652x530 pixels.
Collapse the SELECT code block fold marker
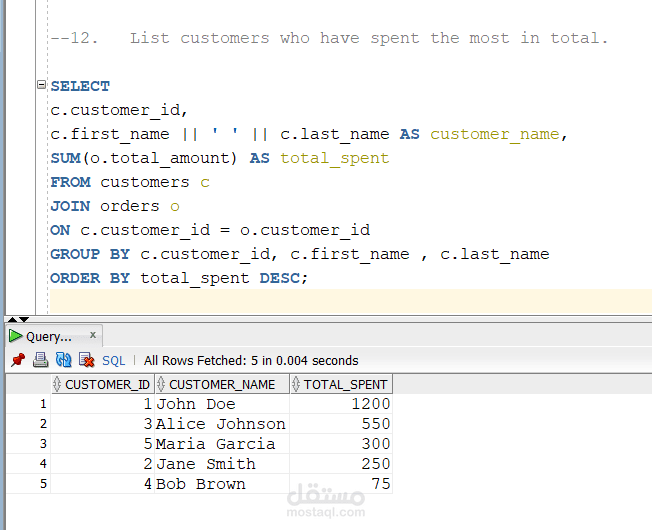pos(41,86)
